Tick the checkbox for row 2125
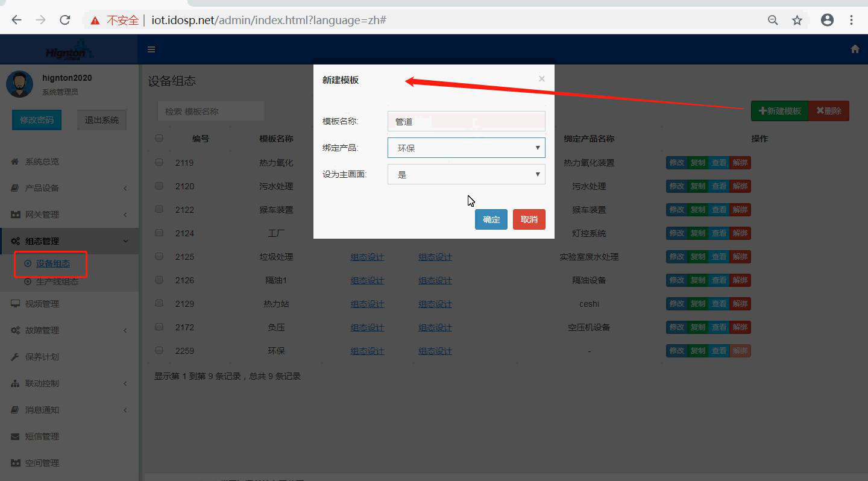Screen dimensions: 868x481 coord(159,256)
